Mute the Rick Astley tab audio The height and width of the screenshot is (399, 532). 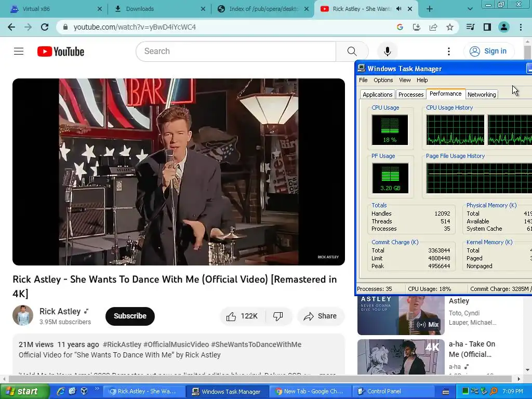(x=399, y=9)
